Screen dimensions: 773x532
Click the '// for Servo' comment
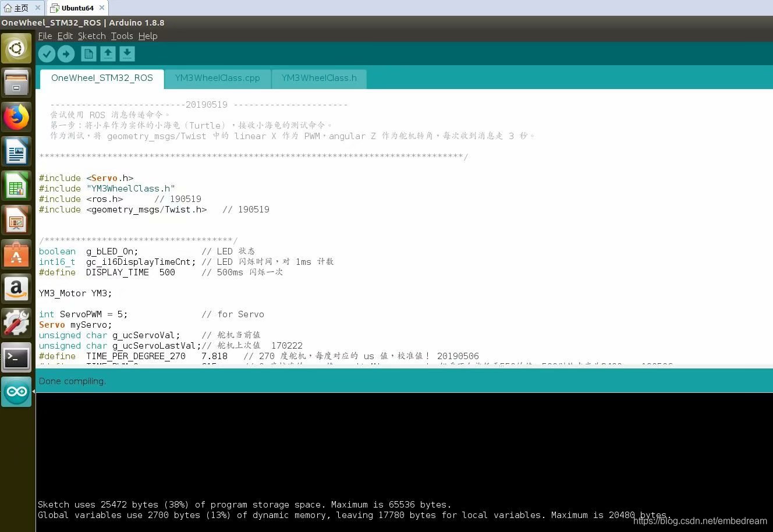[233, 314]
